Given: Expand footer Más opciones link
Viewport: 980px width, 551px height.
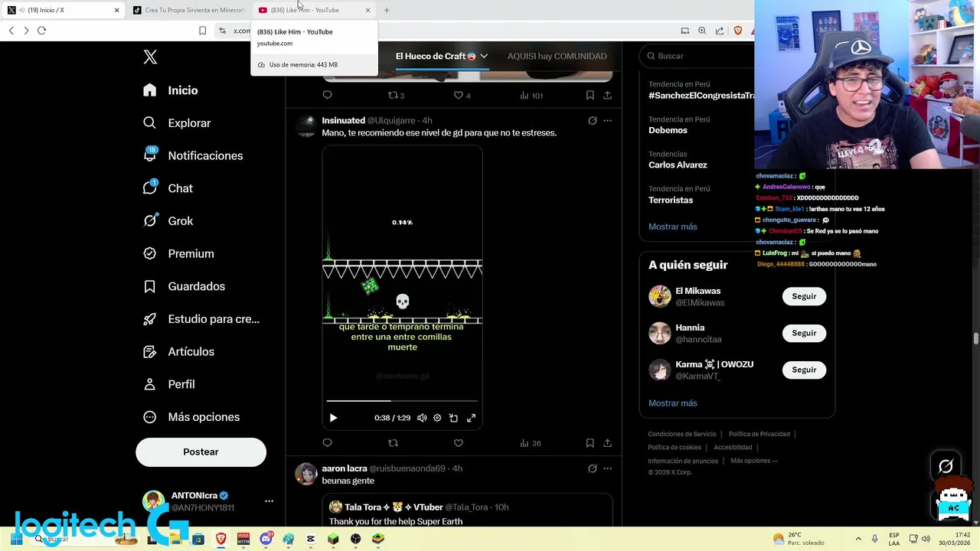Looking at the screenshot, I should (x=753, y=461).
